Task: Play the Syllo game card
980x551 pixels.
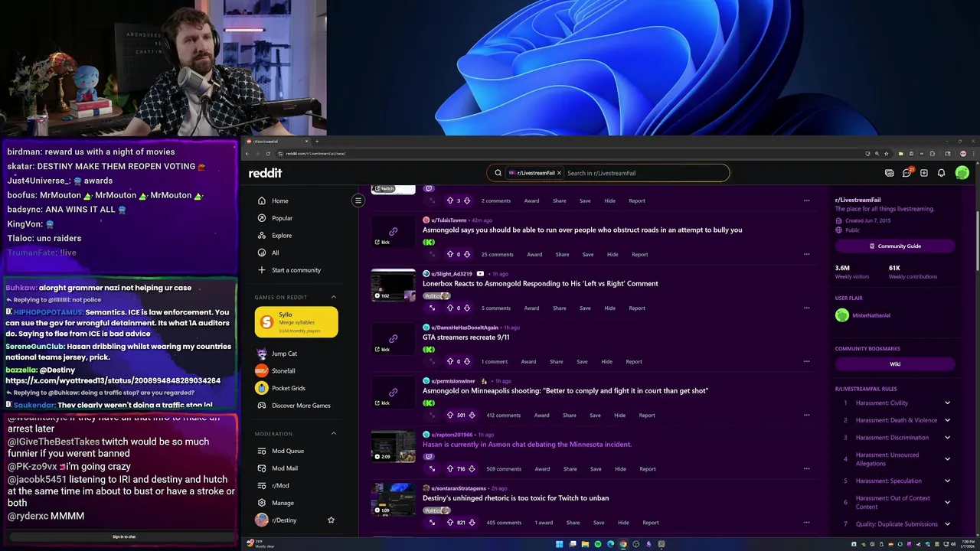Action: (x=296, y=322)
